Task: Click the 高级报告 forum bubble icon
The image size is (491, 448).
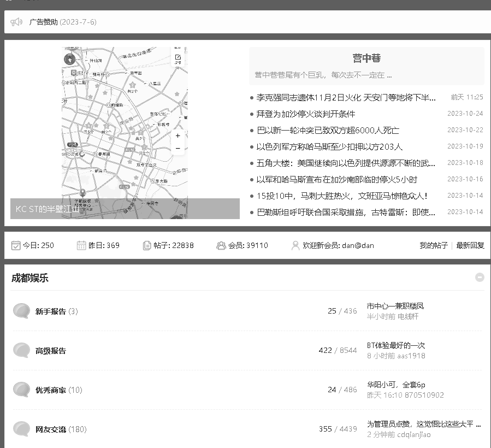Action: [21, 350]
